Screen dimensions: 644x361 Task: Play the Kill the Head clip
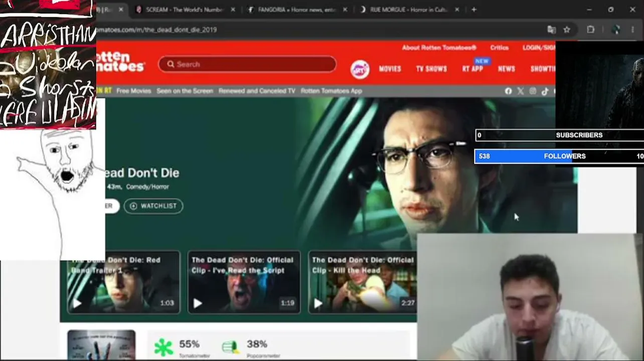pyautogui.click(x=318, y=303)
